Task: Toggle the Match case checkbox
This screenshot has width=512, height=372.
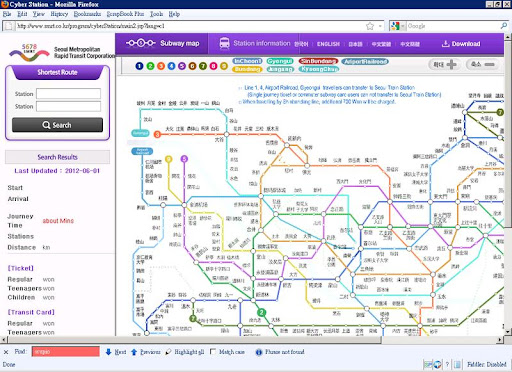Action: pyautogui.click(x=213, y=352)
